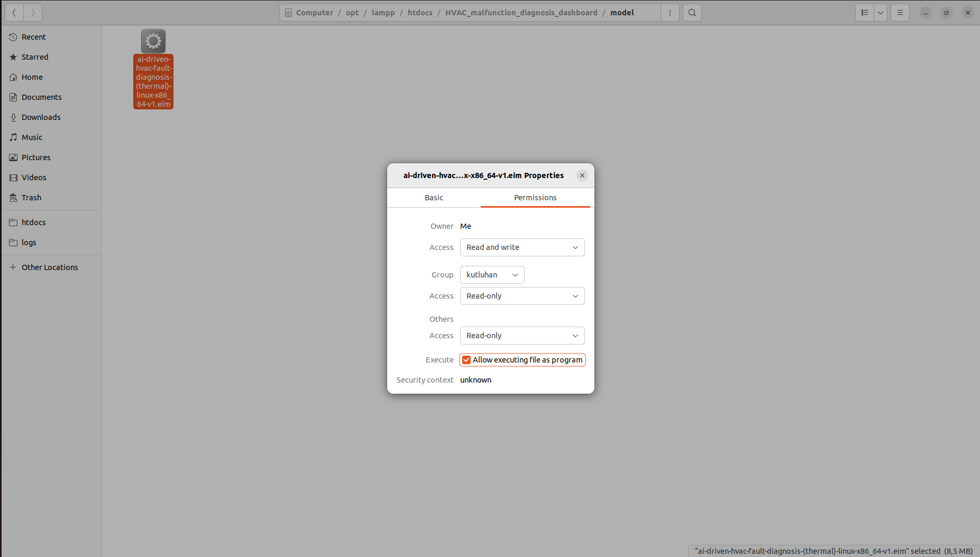Close the Properties dialog
980x557 pixels.
click(582, 175)
